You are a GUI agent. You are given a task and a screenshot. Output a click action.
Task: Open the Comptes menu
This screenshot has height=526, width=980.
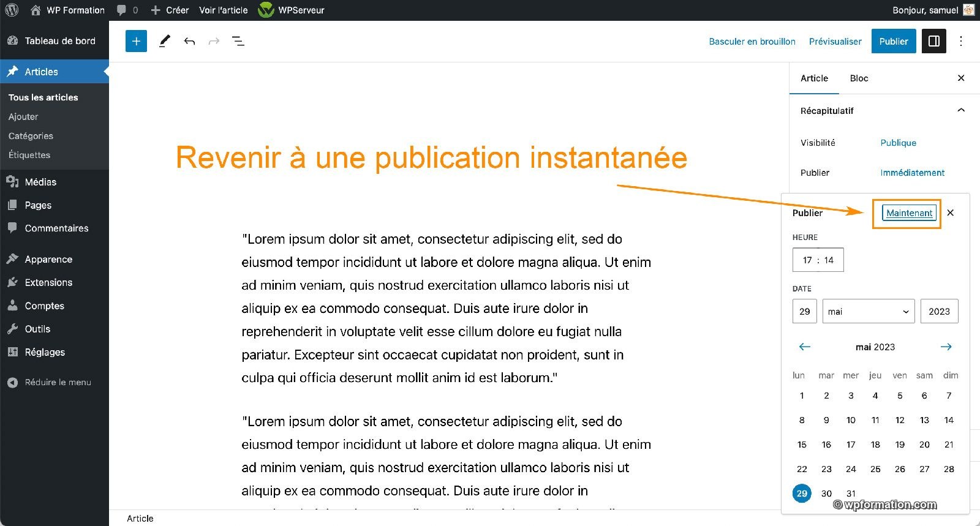(x=55, y=306)
